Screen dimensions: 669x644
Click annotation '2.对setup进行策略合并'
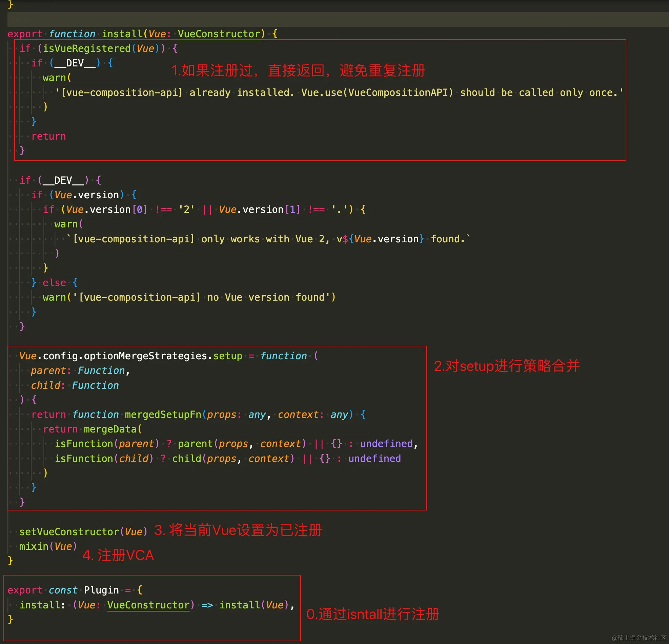click(507, 366)
